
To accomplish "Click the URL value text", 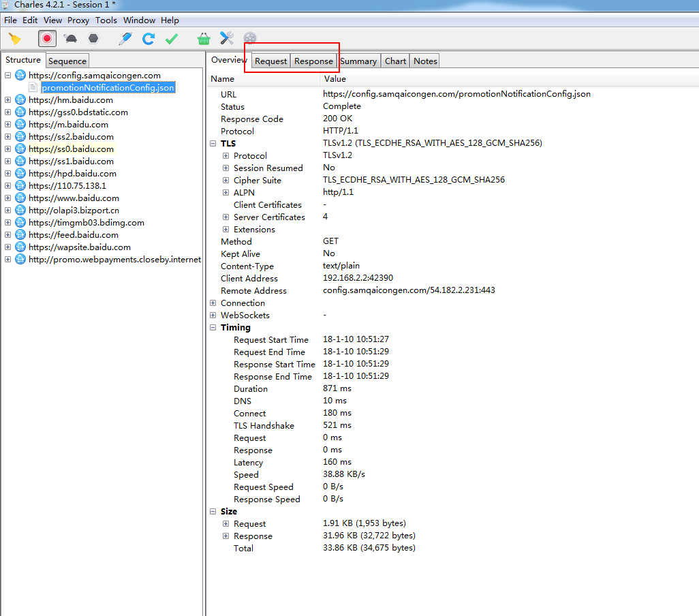I will [x=456, y=94].
